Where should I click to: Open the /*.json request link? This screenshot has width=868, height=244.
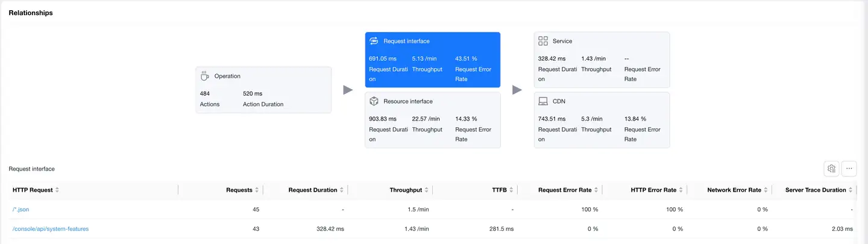[x=21, y=210]
